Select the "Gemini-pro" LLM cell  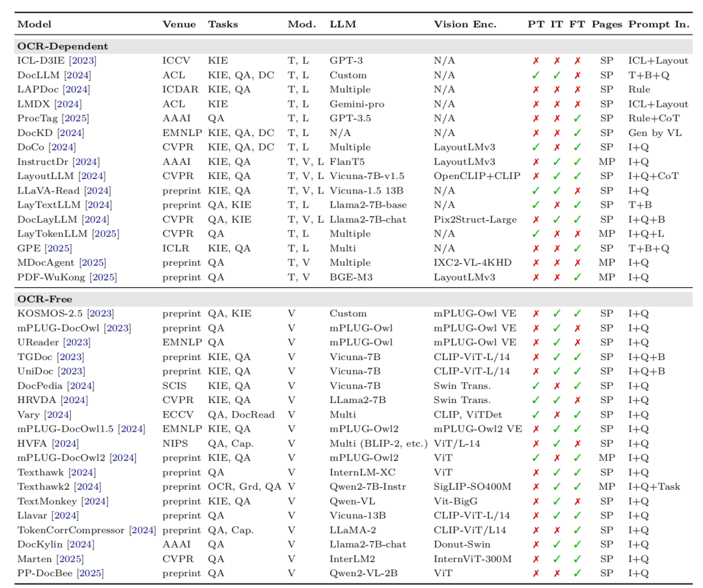pyautogui.click(x=357, y=104)
